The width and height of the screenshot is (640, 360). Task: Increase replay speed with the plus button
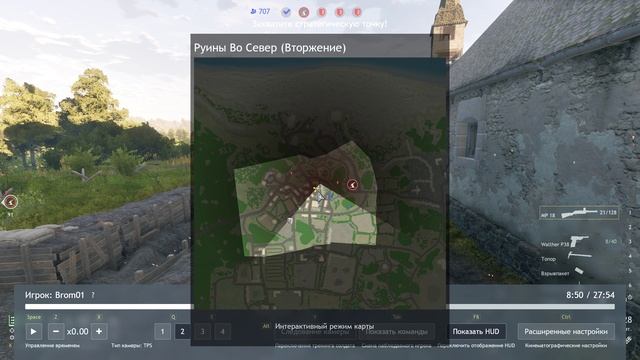pyautogui.click(x=99, y=331)
